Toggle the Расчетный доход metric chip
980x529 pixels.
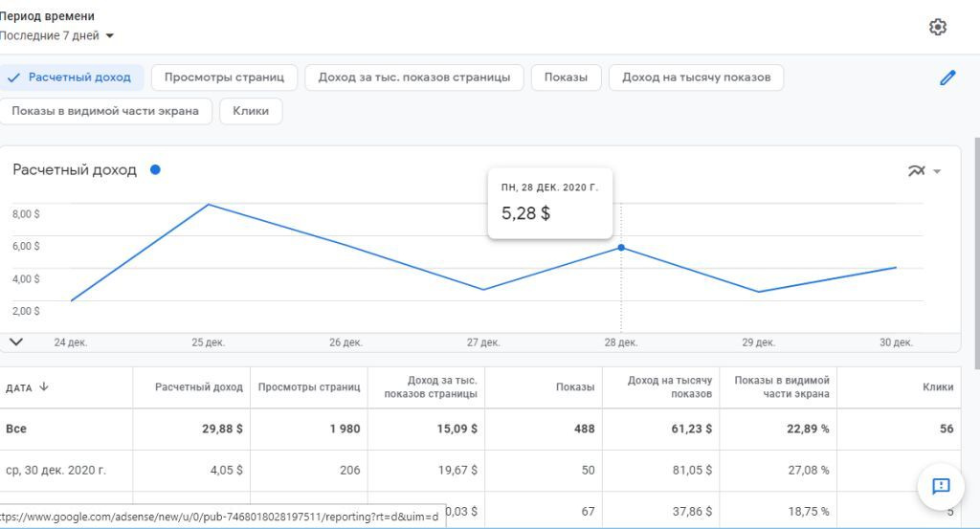[70, 77]
